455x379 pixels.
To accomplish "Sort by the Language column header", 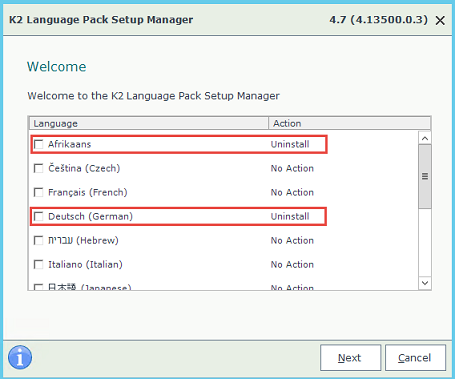I will tap(149, 123).
